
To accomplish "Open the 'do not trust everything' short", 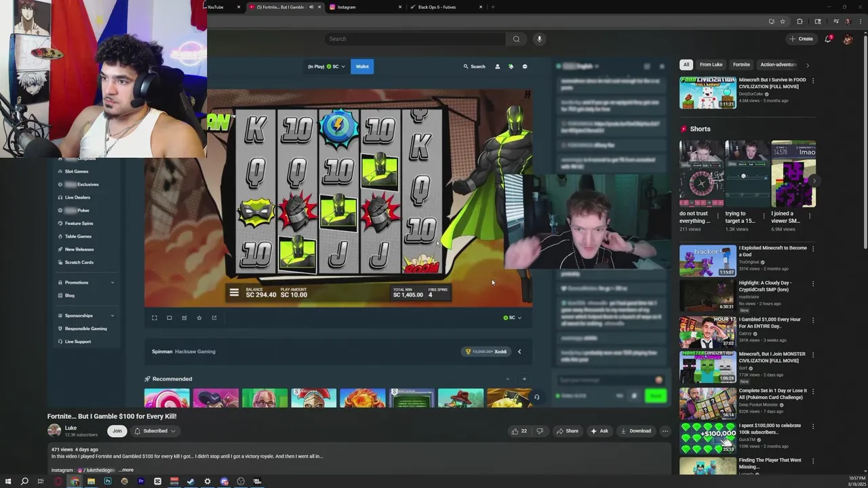I will tap(701, 174).
